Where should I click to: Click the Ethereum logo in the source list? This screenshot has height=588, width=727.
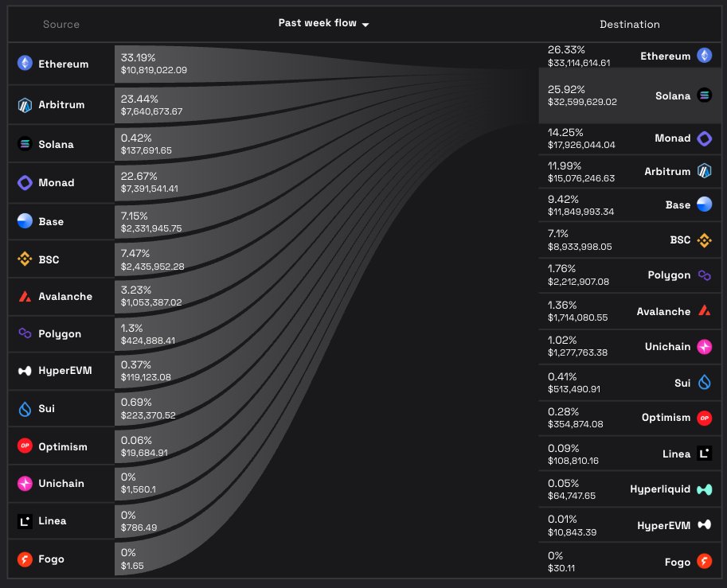pyautogui.click(x=25, y=64)
